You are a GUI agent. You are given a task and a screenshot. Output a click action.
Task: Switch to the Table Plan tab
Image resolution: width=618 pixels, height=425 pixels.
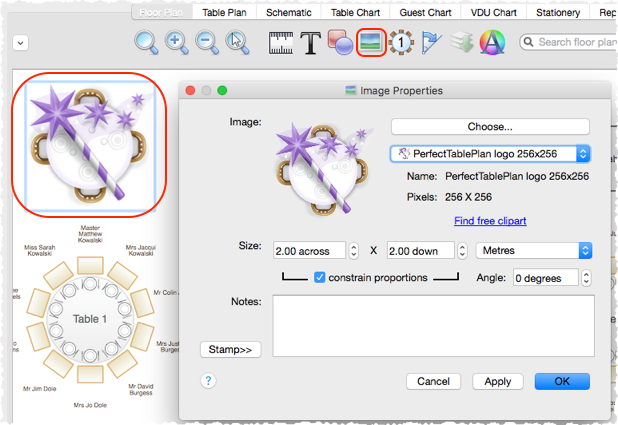(224, 13)
